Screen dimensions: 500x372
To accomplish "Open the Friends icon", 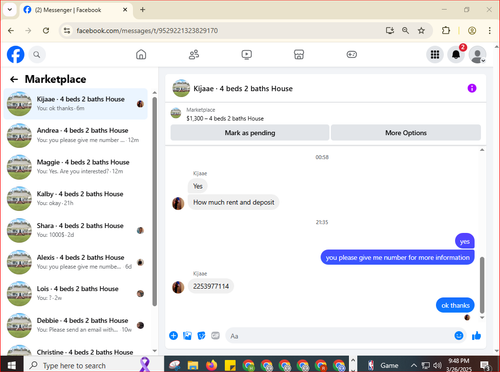I will click(194, 54).
